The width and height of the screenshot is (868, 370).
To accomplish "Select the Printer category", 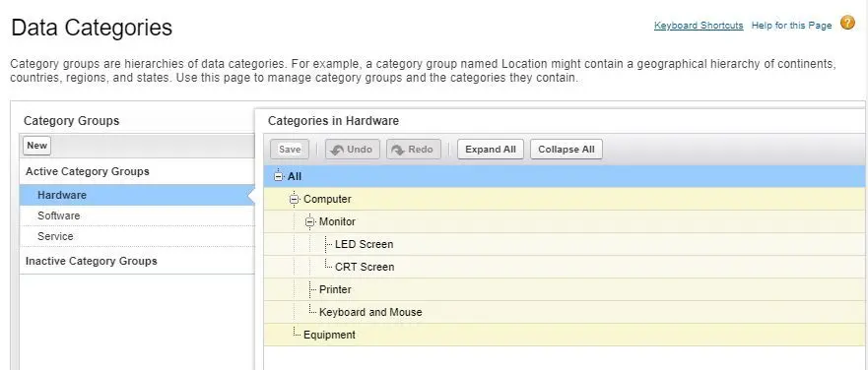I will point(335,290).
